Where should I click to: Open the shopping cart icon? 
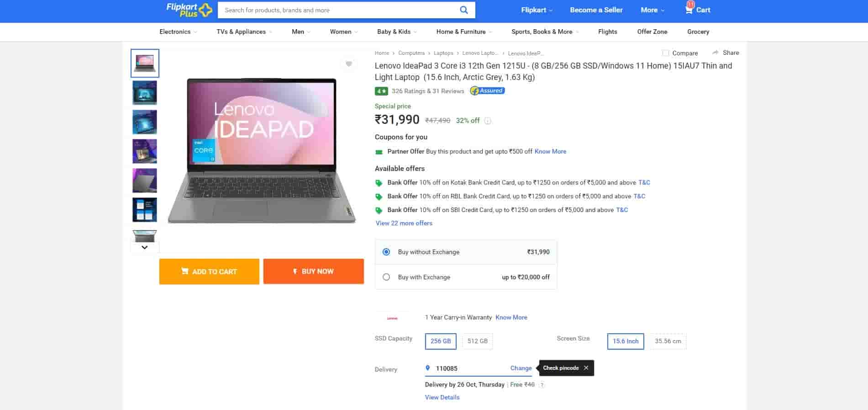point(689,10)
